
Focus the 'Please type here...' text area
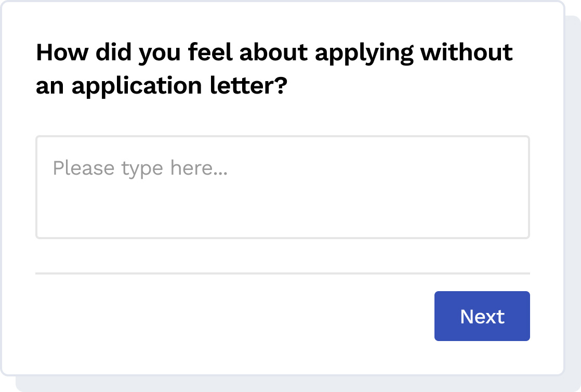[x=283, y=187]
